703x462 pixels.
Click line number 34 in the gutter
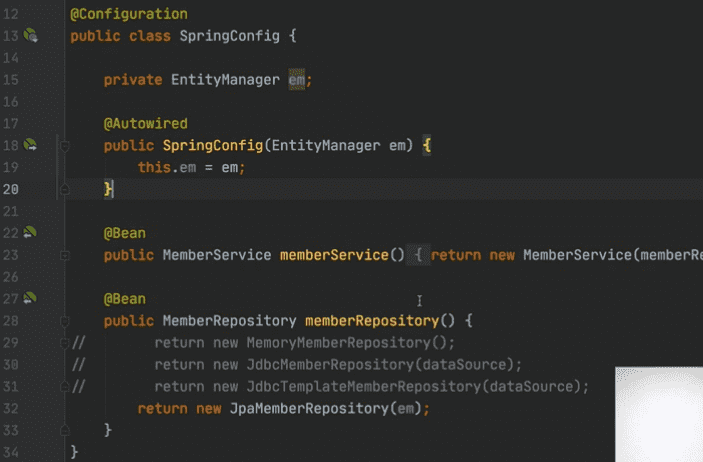pyautogui.click(x=11, y=452)
